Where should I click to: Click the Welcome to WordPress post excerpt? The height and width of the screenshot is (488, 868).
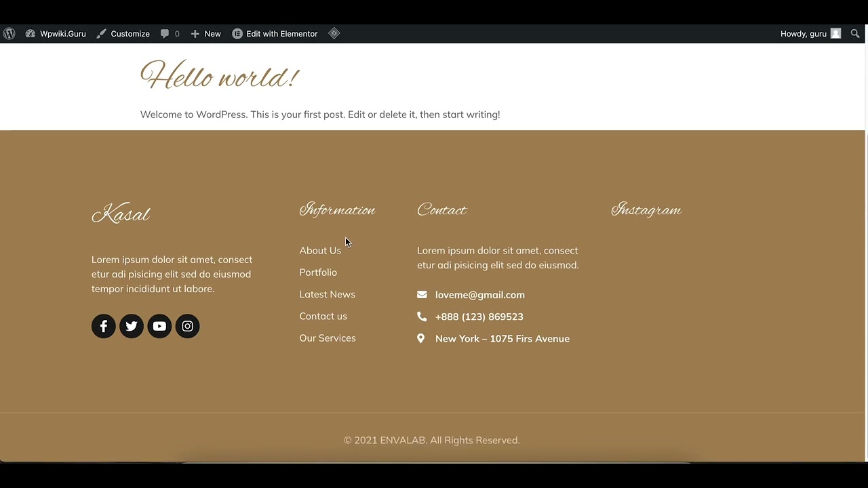(320, 115)
